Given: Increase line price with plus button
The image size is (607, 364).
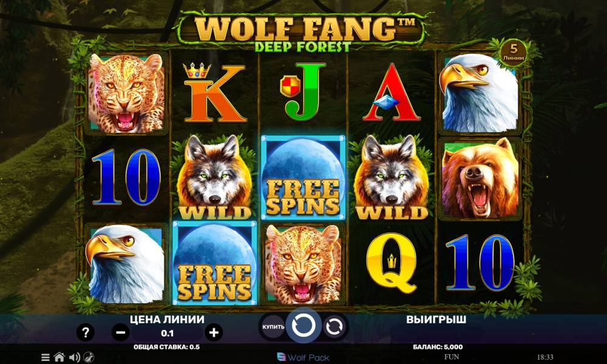Looking at the screenshot, I should pyautogui.click(x=214, y=332).
